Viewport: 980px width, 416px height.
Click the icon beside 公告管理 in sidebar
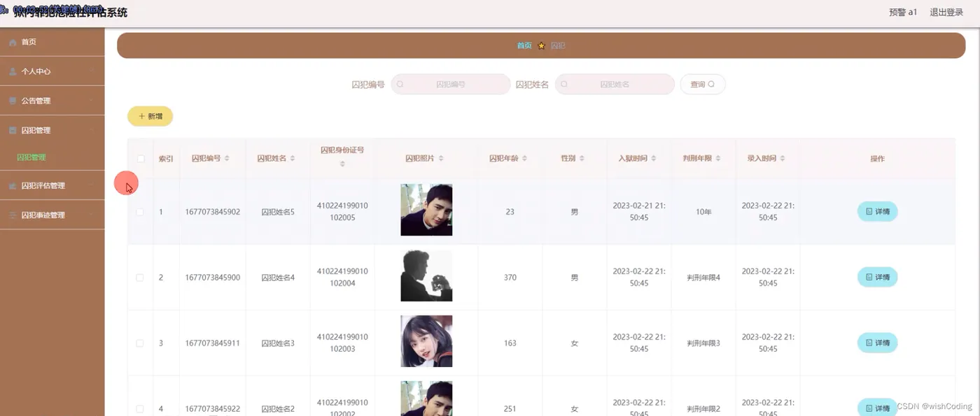pyautogui.click(x=13, y=101)
